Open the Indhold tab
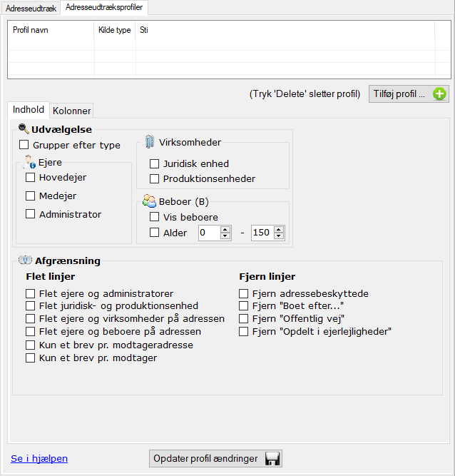The width and height of the screenshot is (455, 476). point(29,110)
